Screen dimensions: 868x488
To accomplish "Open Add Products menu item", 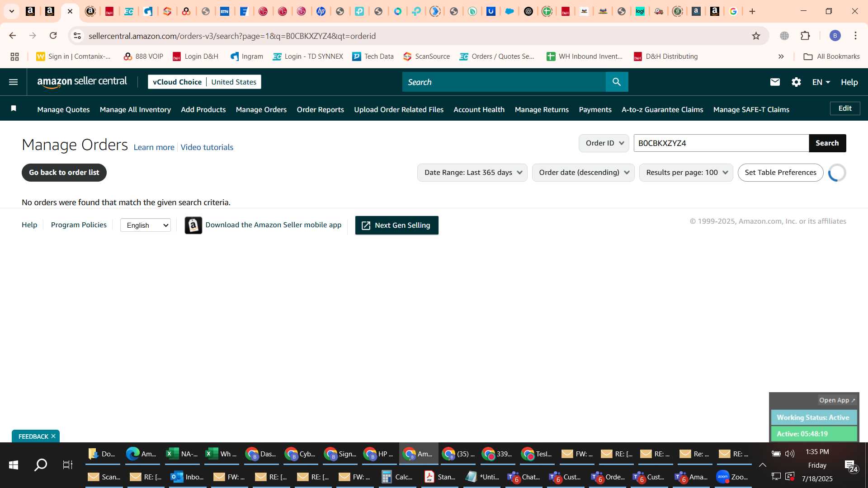I will [x=203, y=109].
